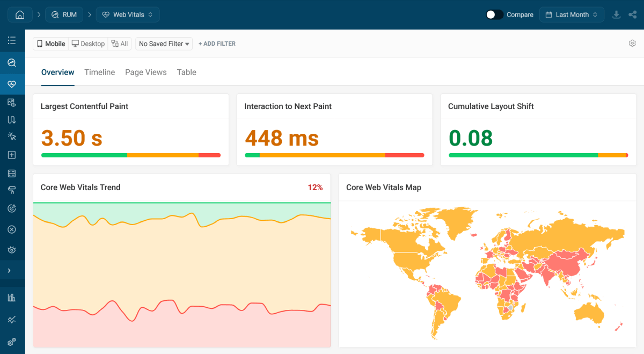The height and width of the screenshot is (354, 644).
Task: Open the filter bar settings gear
Action: [x=632, y=44]
